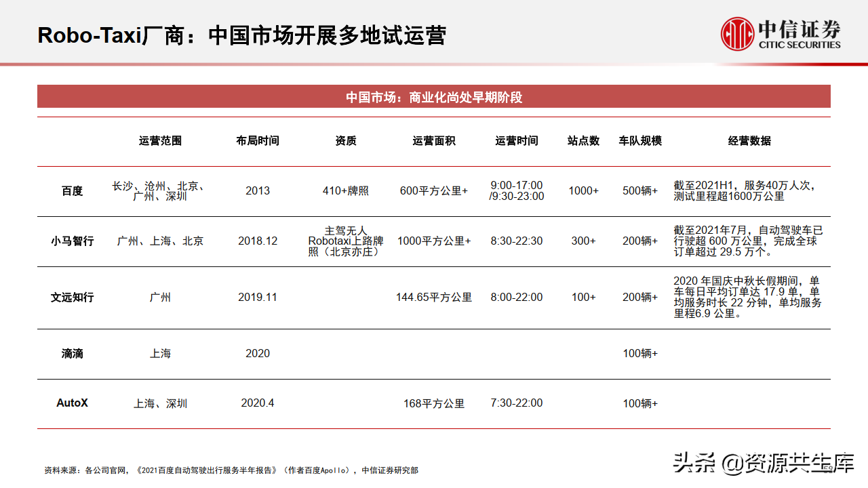
Task: Select the "布局时间" column header
Action: pos(258,141)
